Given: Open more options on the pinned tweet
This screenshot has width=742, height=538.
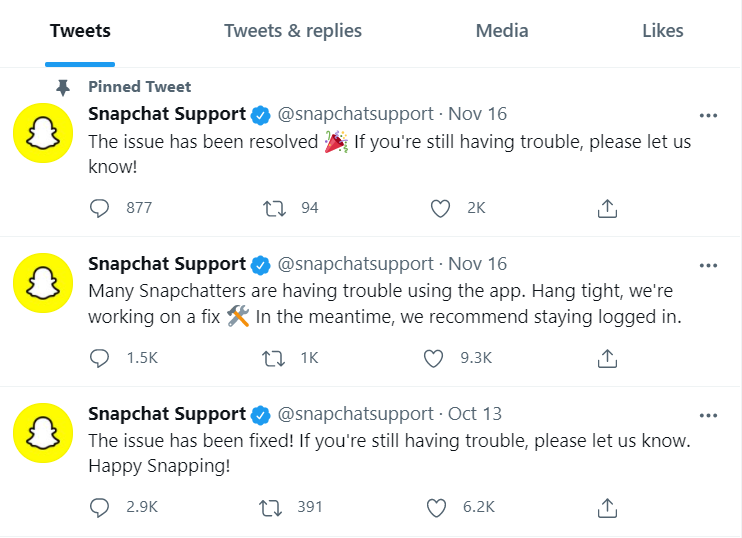Looking at the screenshot, I should (x=708, y=115).
